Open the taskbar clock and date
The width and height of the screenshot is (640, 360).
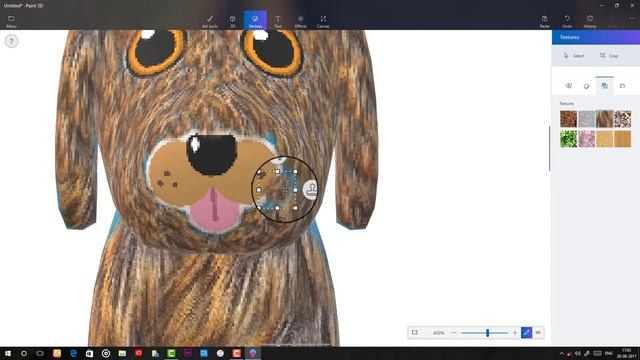pyautogui.click(x=627, y=353)
